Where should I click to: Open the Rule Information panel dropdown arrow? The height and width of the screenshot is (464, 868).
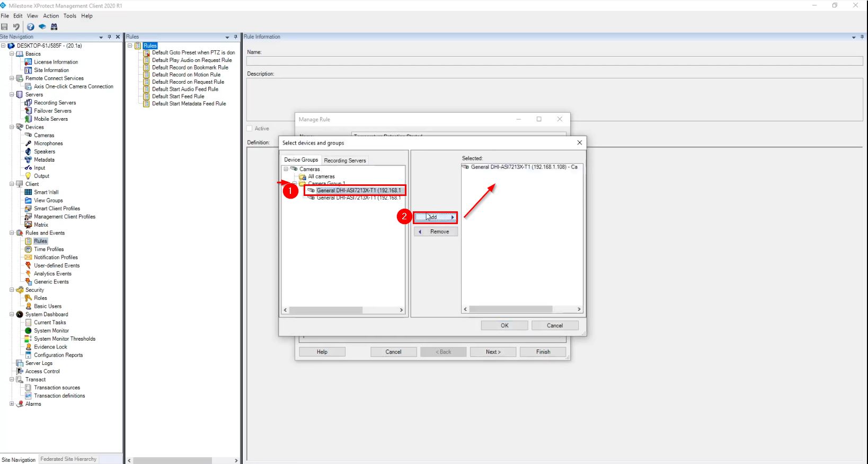click(x=854, y=37)
